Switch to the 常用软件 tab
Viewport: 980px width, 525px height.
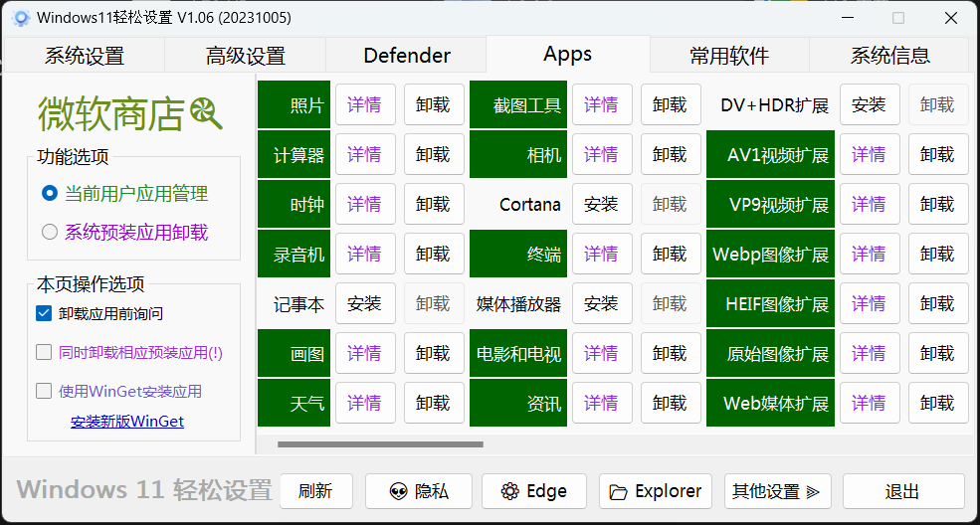pyautogui.click(x=729, y=56)
